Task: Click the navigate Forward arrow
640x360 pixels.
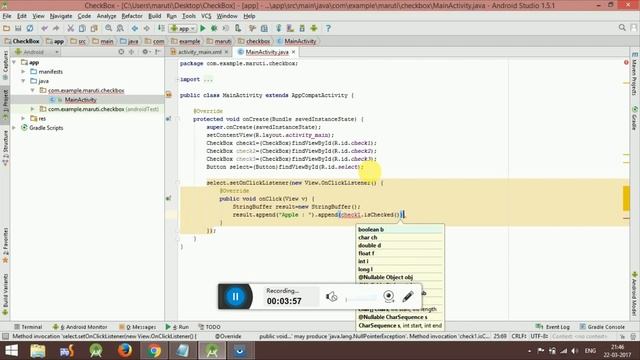Action: (x=147, y=28)
